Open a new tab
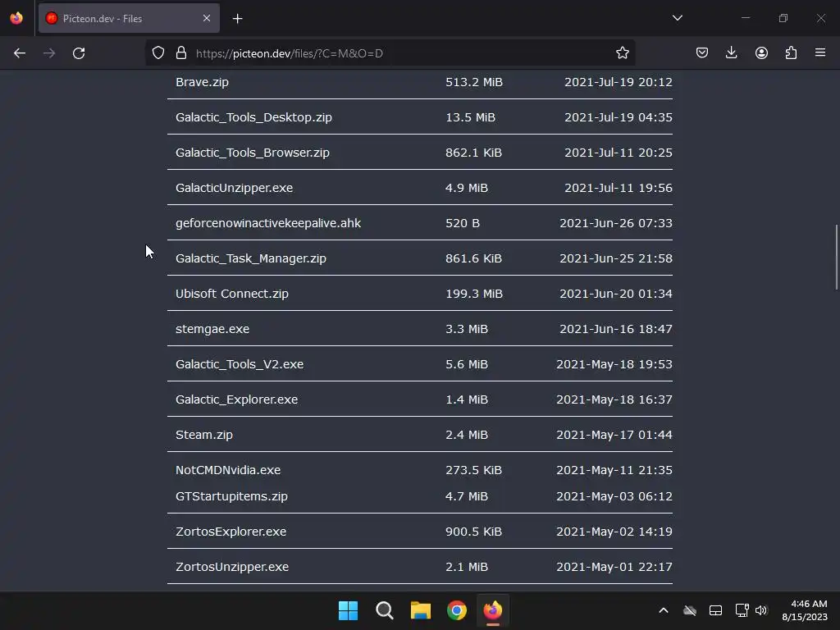 click(237, 19)
